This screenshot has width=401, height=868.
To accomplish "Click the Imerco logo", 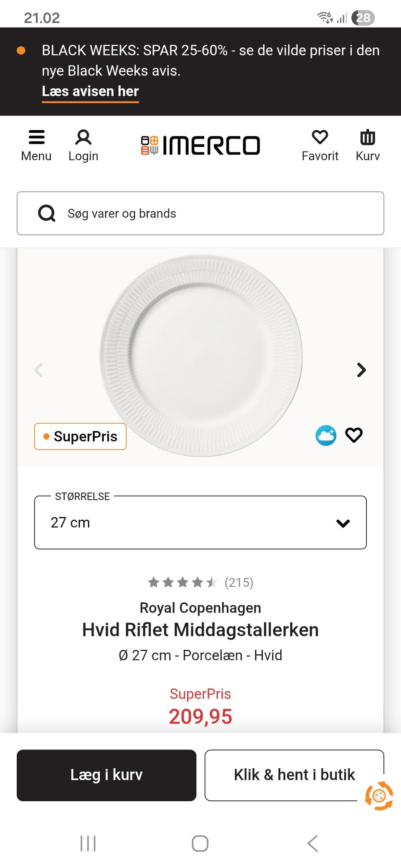I will [200, 145].
